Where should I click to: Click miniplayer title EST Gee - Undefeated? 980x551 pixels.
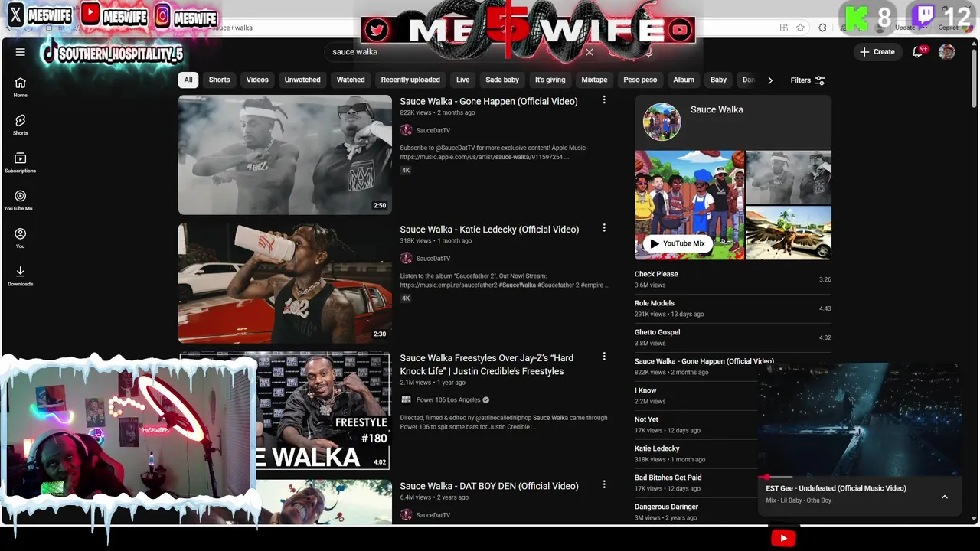(836, 488)
